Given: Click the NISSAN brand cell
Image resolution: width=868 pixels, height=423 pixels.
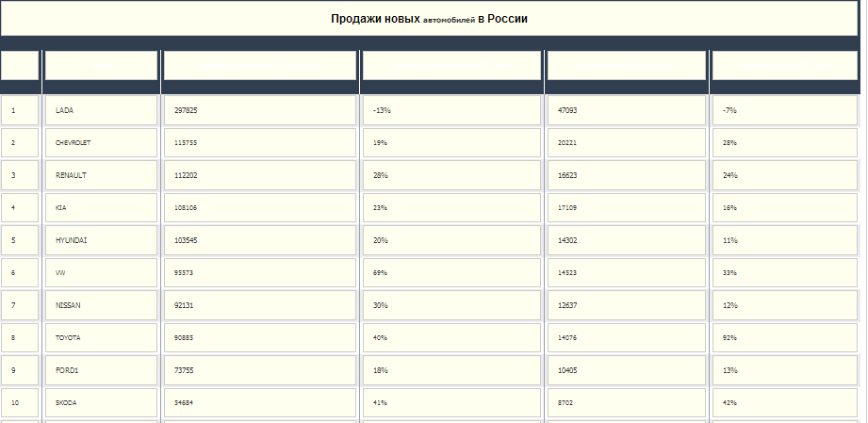Looking at the screenshot, I should tap(101, 305).
